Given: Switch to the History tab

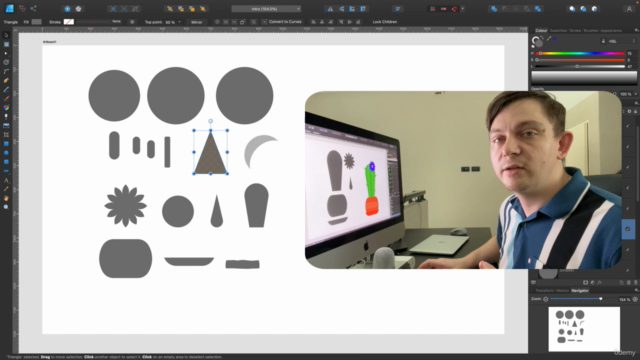Looking at the screenshot, I should coord(562,290).
